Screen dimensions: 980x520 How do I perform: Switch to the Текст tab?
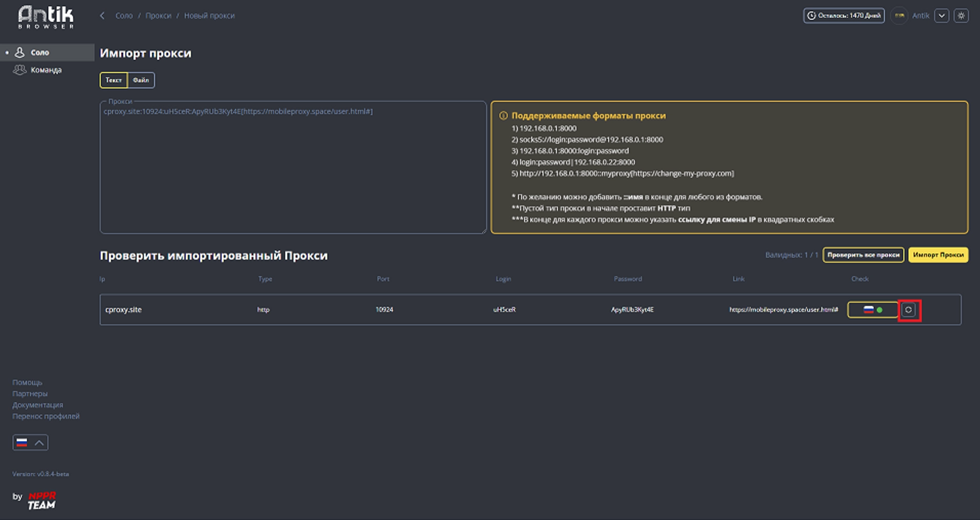pos(114,80)
